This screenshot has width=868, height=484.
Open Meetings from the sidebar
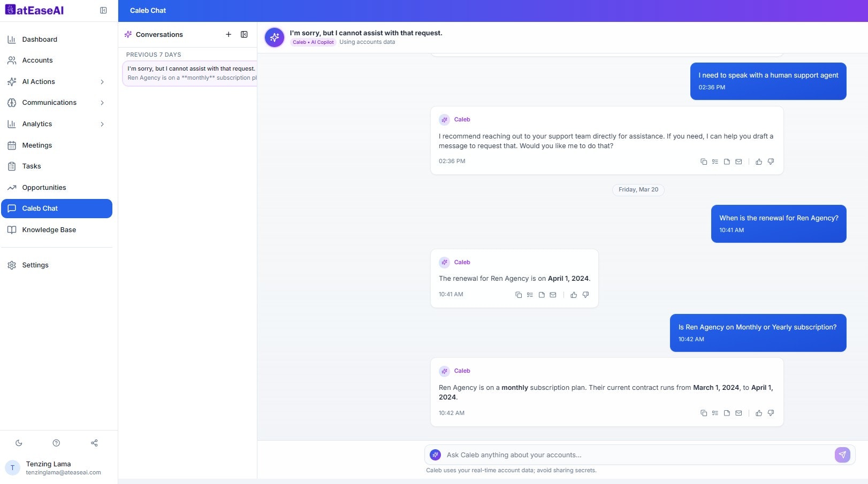click(x=57, y=145)
